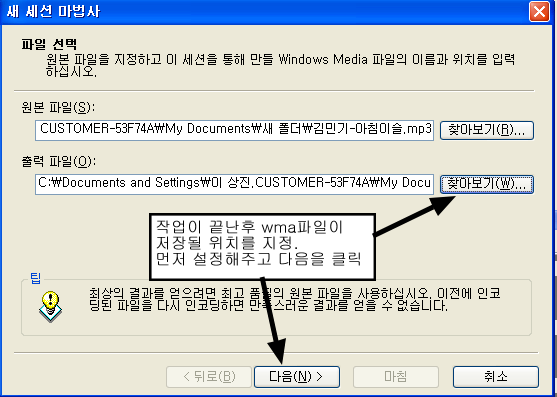This screenshot has width=557, height=397.
Task: Click the 파일 선택 heading text
Action: pos(49,44)
